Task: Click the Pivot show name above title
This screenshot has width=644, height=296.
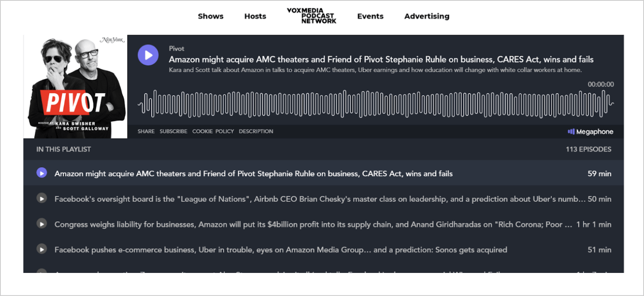Action: [177, 49]
